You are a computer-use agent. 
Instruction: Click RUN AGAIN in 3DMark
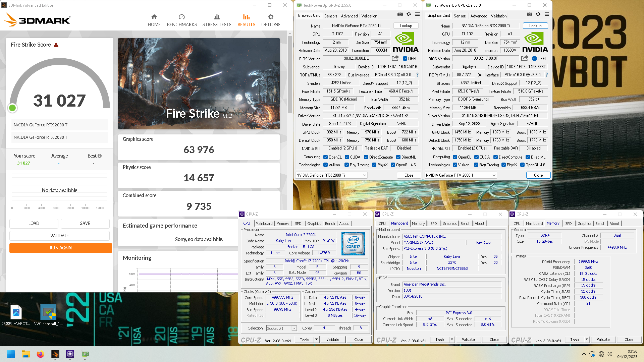pyautogui.click(x=61, y=248)
